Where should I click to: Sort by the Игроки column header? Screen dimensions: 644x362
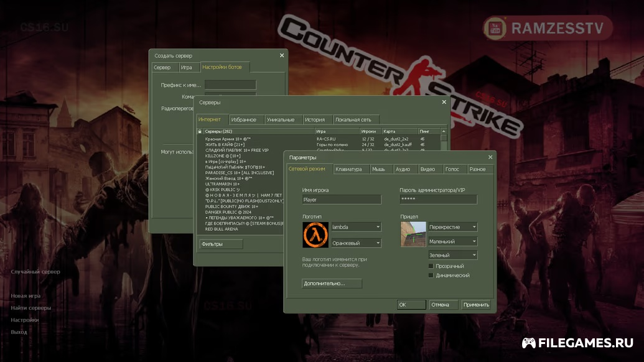(370, 131)
